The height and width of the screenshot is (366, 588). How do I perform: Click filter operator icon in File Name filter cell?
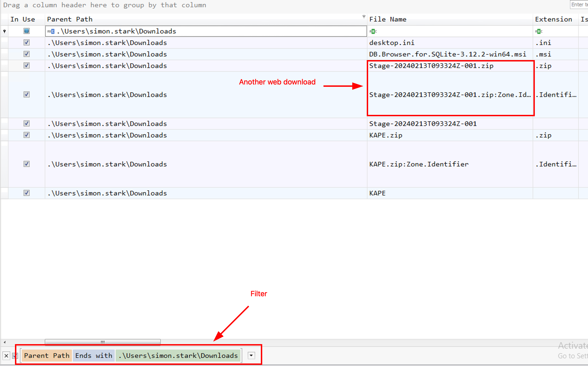click(x=373, y=31)
